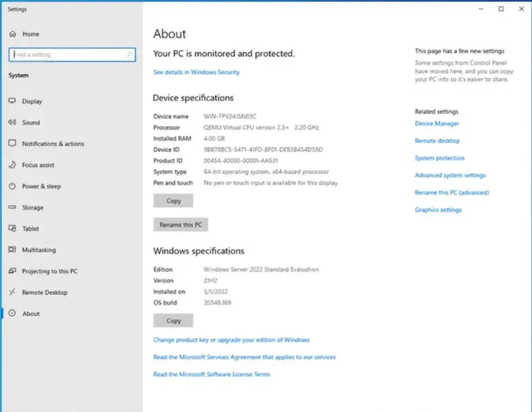Click Windows Server 2022 Standard Evaluation
532x412 pixels.
pyautogui.click(x=262, y=269)
